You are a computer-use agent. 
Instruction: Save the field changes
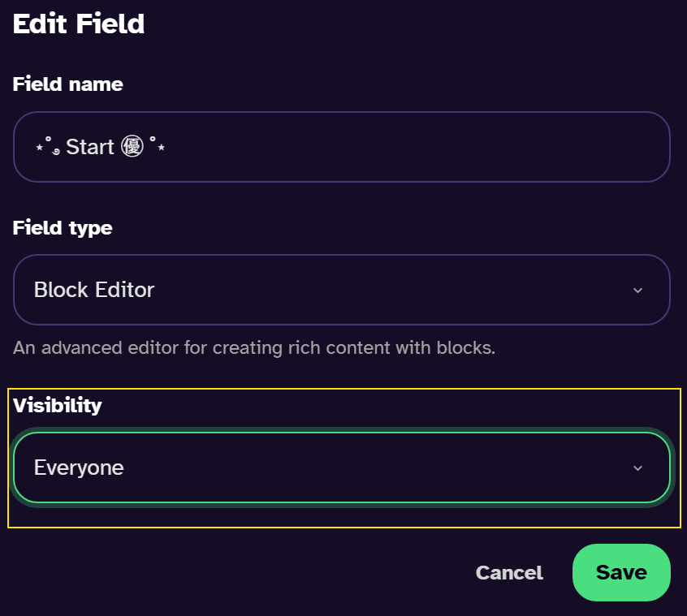[x=621, y=572]
